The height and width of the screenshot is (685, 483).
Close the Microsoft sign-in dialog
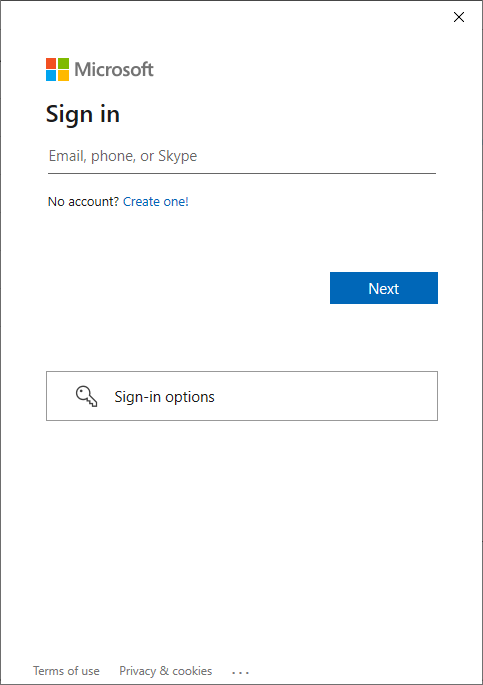[459, 17]
